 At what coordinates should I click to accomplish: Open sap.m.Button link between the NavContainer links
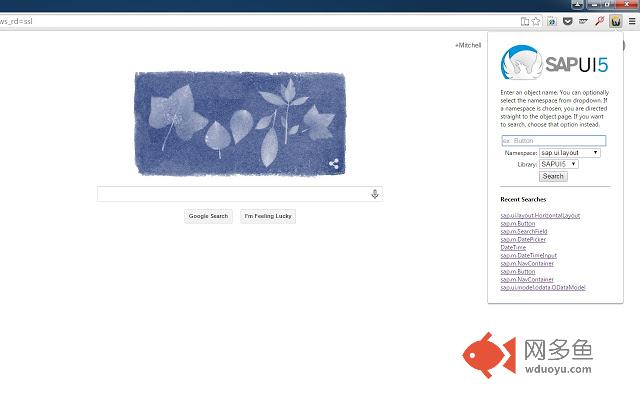coord(518,271)
